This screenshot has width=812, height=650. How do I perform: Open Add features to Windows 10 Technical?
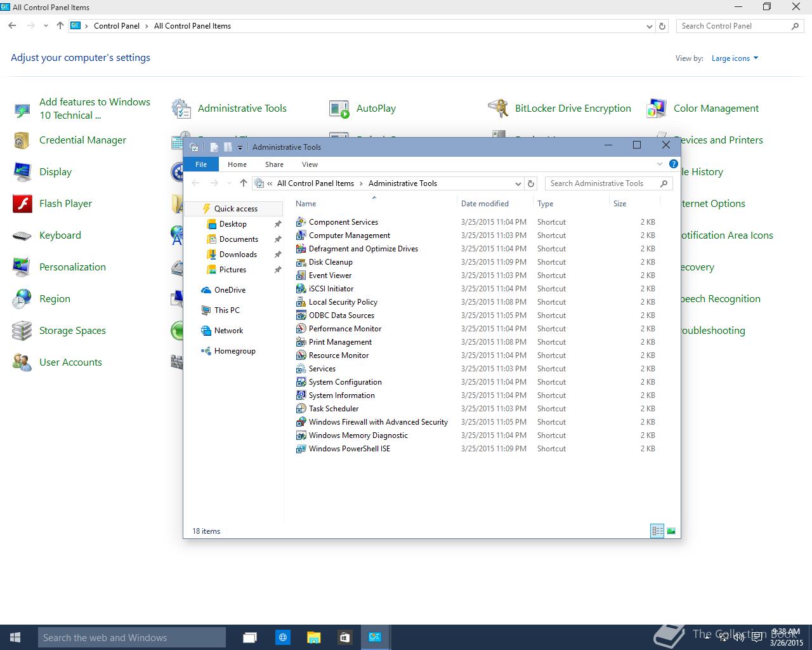point(95,109)
